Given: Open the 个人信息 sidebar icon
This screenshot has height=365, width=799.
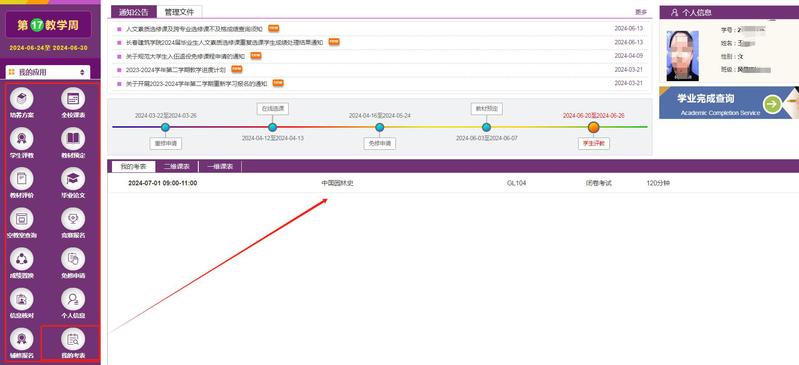Looking at the screenshot, I should click(x=73, y=299).
